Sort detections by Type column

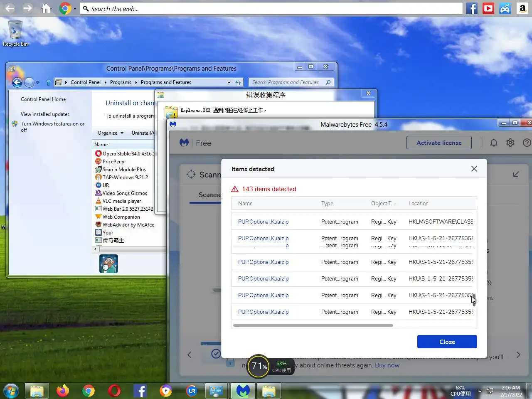tap(327, 203)
